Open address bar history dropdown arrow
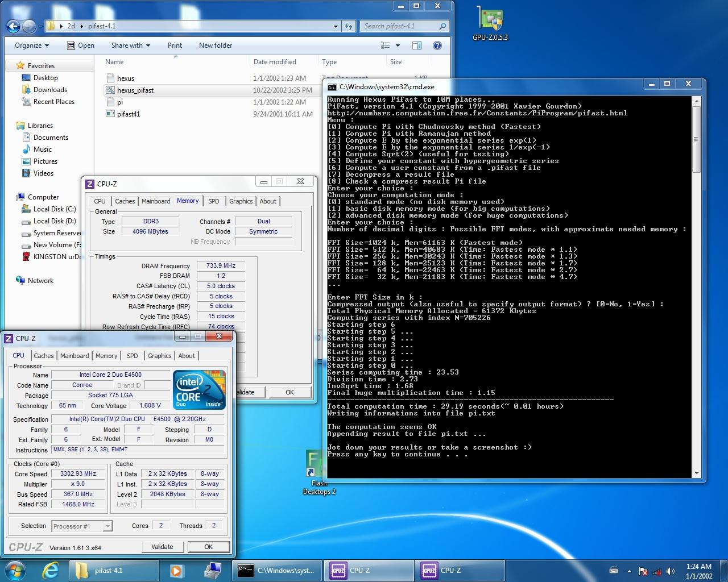Viewport: 728px width, 582px height. pos(336,26)
